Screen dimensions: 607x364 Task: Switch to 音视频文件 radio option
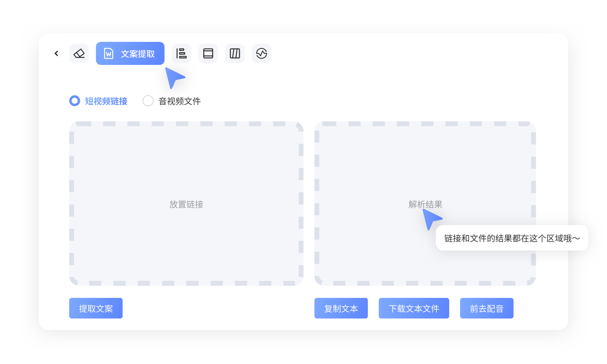pyautogui.click(x=148, y=101)
